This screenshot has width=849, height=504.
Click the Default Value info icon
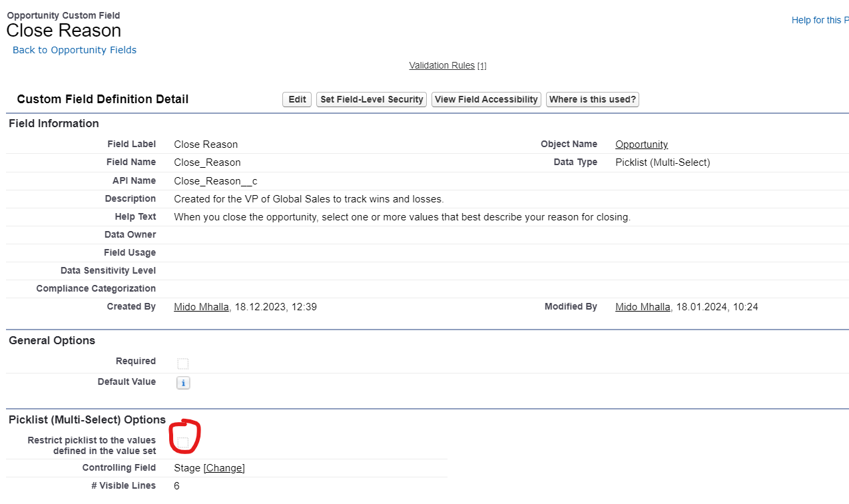[x=183, y=383]
